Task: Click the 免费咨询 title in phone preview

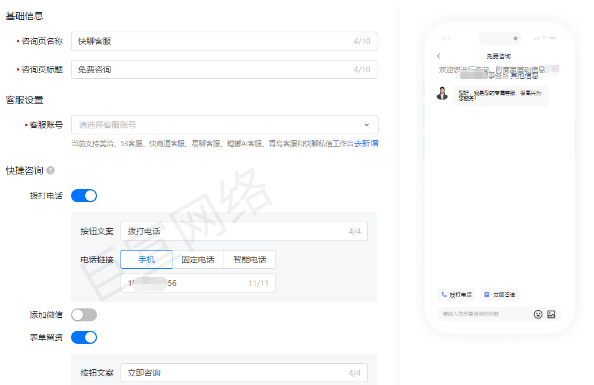Action: coord(499,56)
